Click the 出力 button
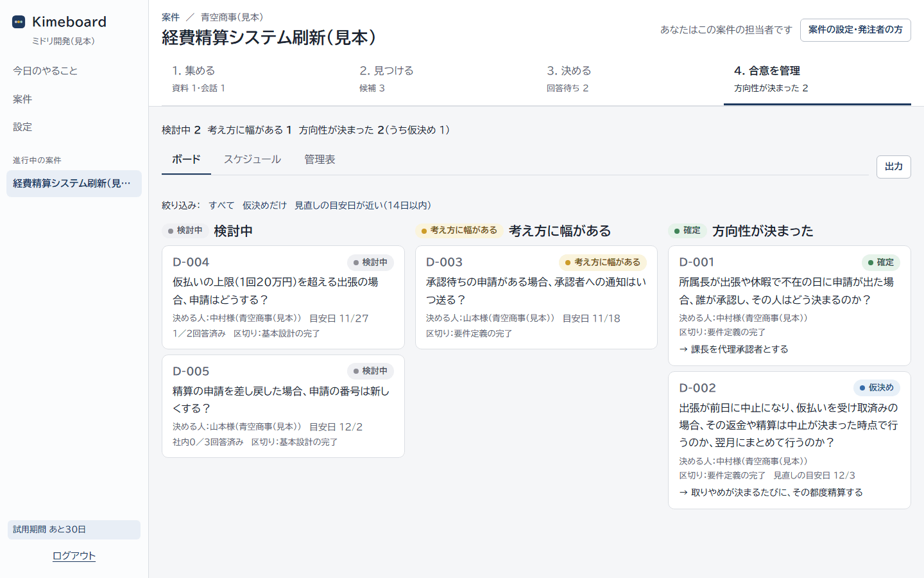Image resolution: width=924 pixels, height=578 pixels. point(894,167)
